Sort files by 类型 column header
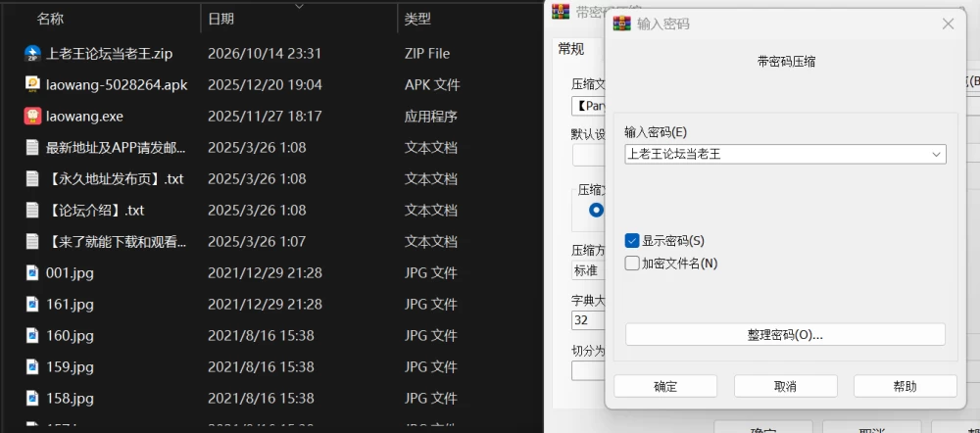The width and height of the screenshot is (980, 433). pyautogui.click(x=417, y=19)
